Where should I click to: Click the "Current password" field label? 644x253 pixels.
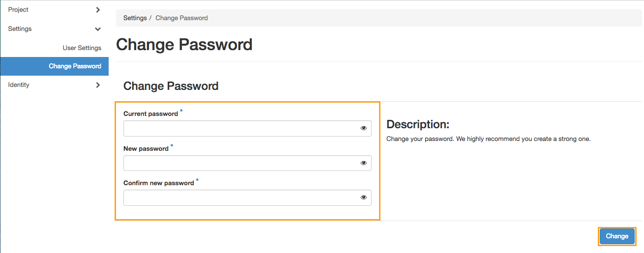pyautogui.click(x=150, y=114)
